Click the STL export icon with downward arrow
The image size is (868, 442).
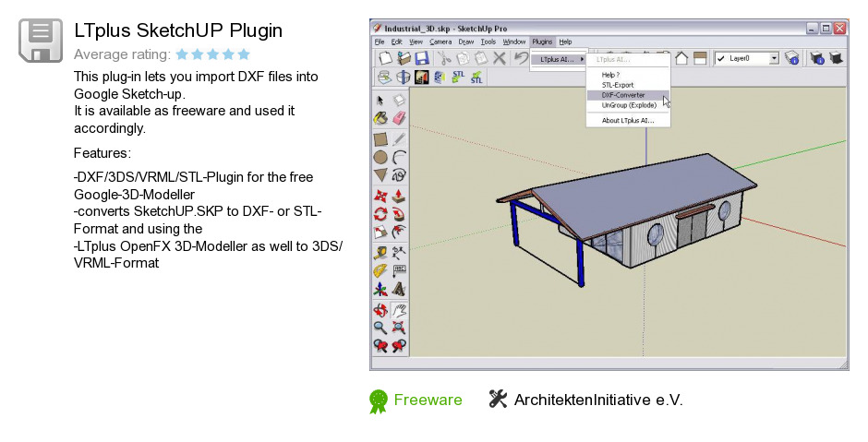(458, 77)
